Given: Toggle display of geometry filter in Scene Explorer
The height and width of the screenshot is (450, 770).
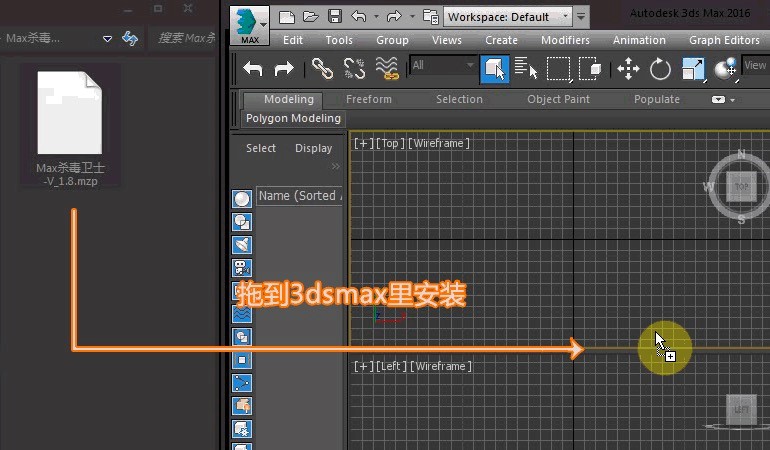Looking at the screenshot, I should (x=242, y=199).
